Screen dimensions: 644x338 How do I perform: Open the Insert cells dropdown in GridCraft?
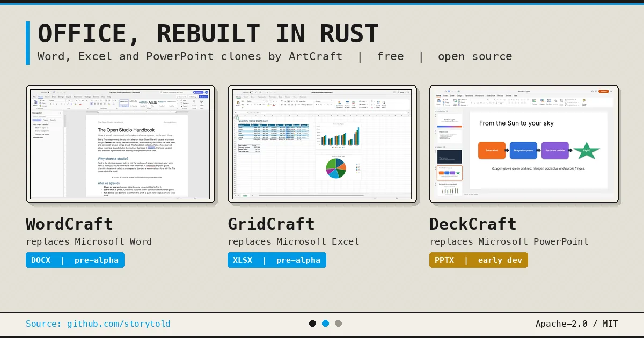(364, 101)
